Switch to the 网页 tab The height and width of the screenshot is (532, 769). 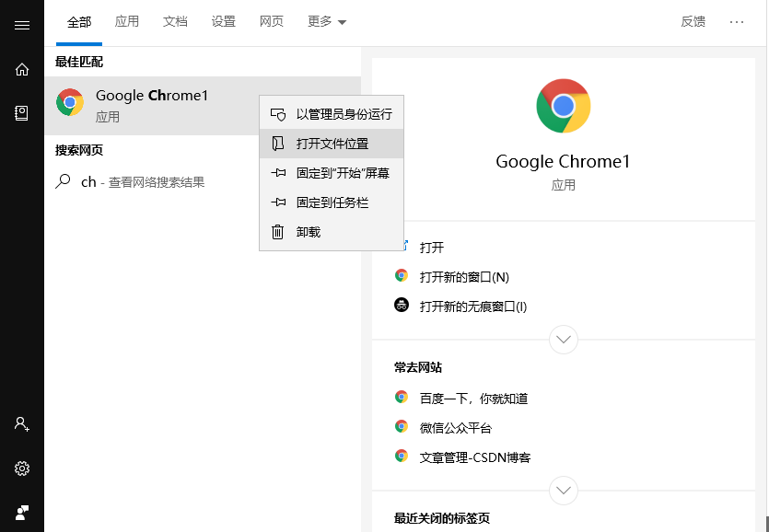[x=272, y=21]
